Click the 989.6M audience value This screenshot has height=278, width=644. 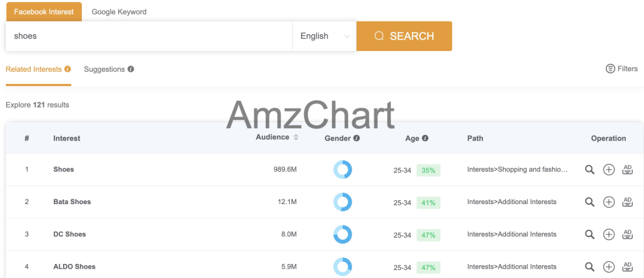point(285,169)
